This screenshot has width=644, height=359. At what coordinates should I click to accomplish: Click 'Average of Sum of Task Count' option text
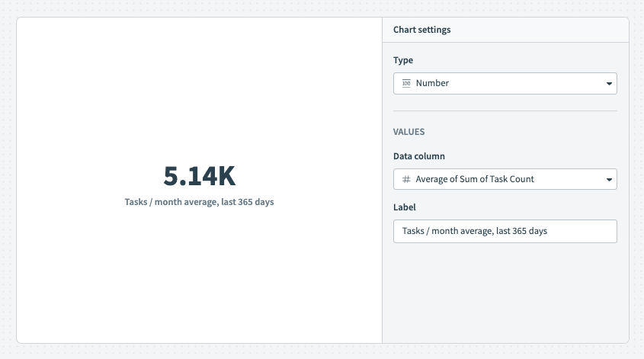[475, 179]
